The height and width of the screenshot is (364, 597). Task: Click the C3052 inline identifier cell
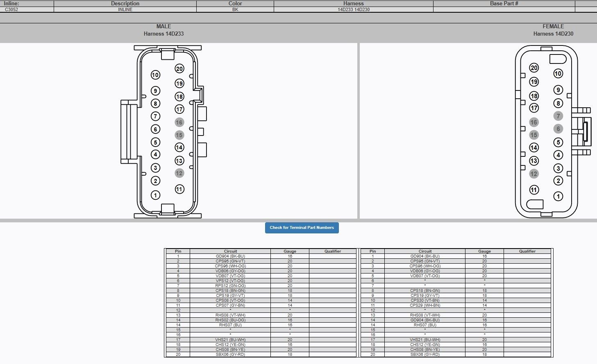10,9
